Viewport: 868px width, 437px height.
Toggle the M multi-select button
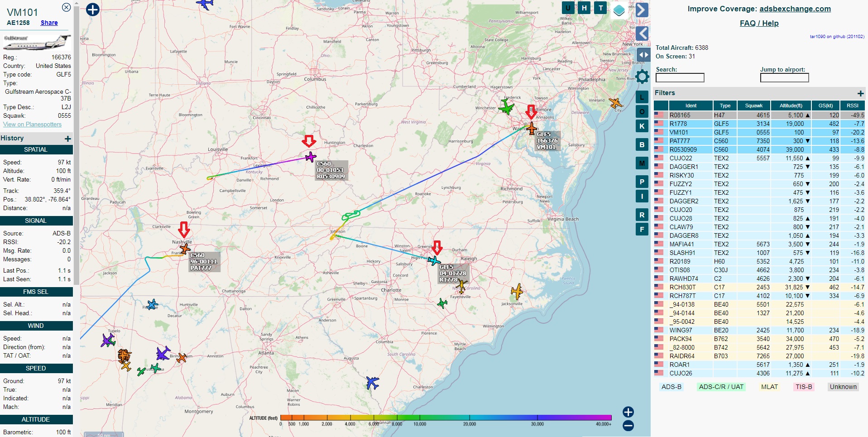(642, 163)
